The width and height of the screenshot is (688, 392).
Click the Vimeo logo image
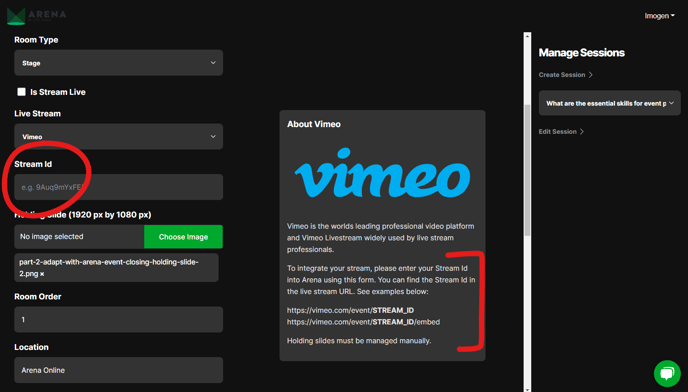[x=382, y=173]
